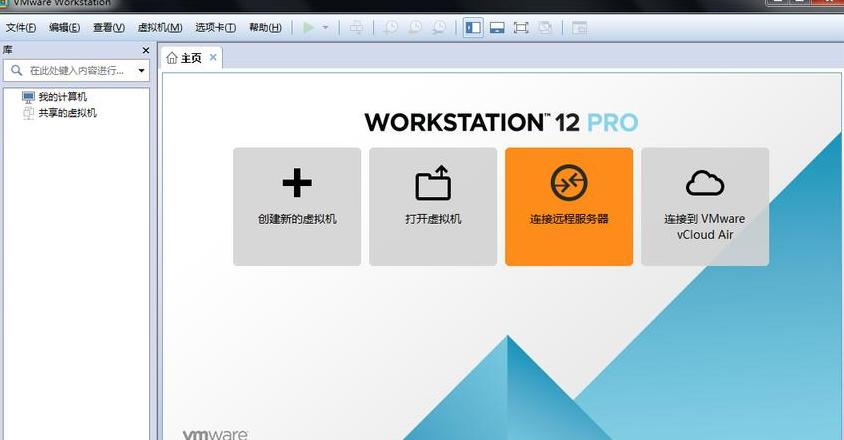Open the 帮助(H) menu

pos(265,27)
